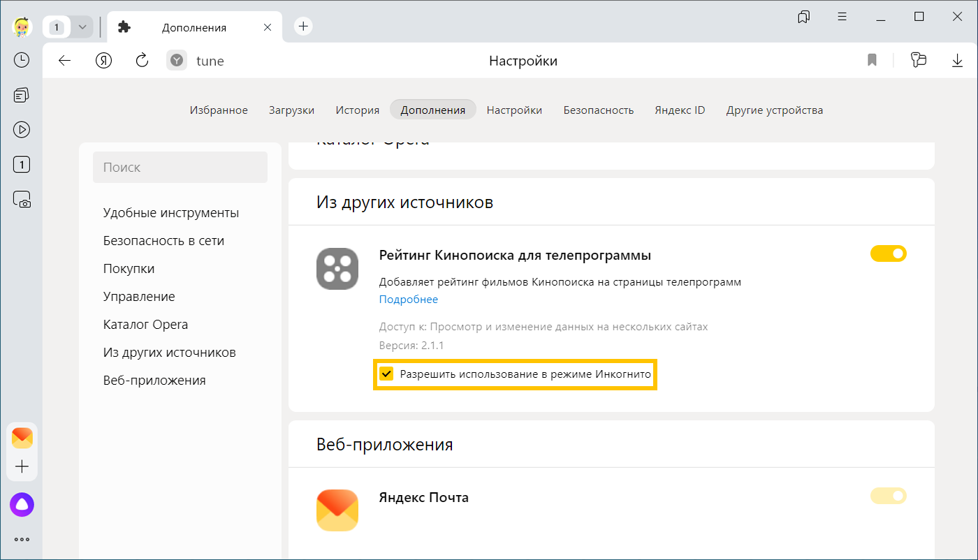This screenshot has height=560, width=978.
Task: Expand the tab group dropdown arrow
Action: [82, 27]
